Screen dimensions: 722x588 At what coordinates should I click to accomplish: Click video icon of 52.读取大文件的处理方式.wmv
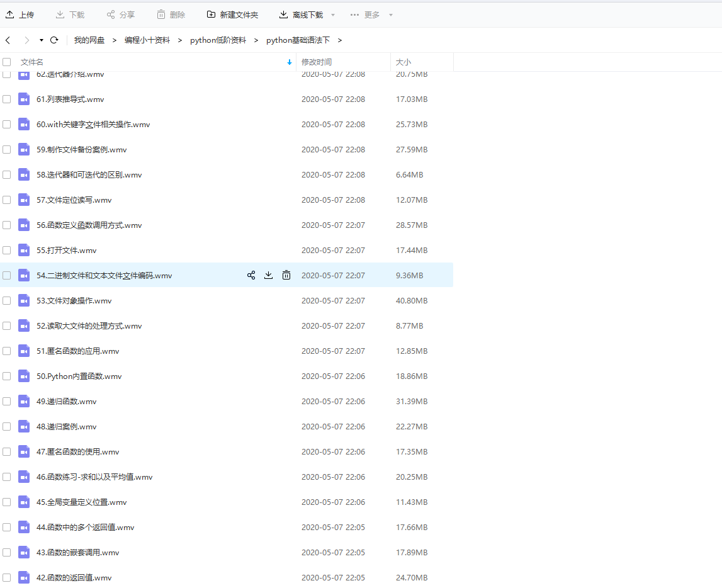pyautogui.click(x=24, y=325)
